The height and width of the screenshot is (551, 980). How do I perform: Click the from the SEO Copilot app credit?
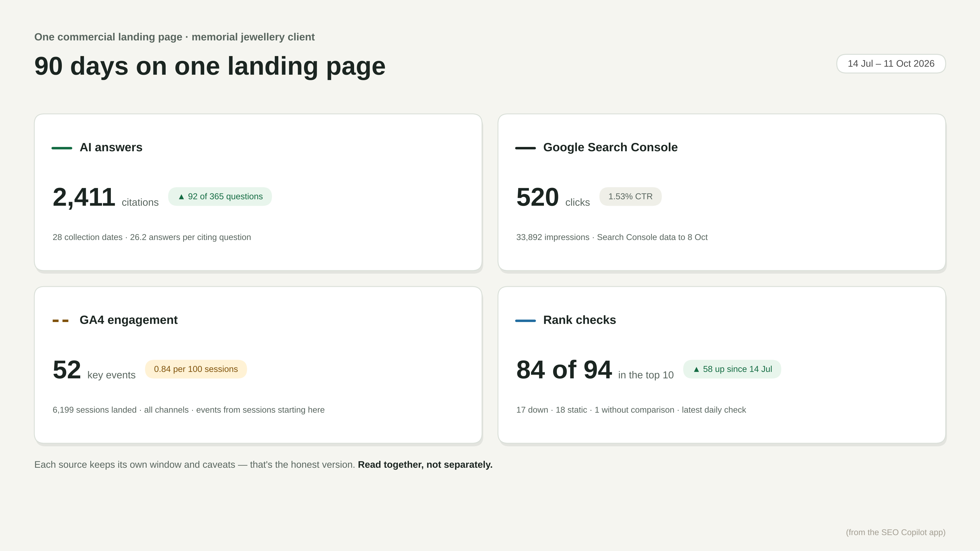[895, 532]
